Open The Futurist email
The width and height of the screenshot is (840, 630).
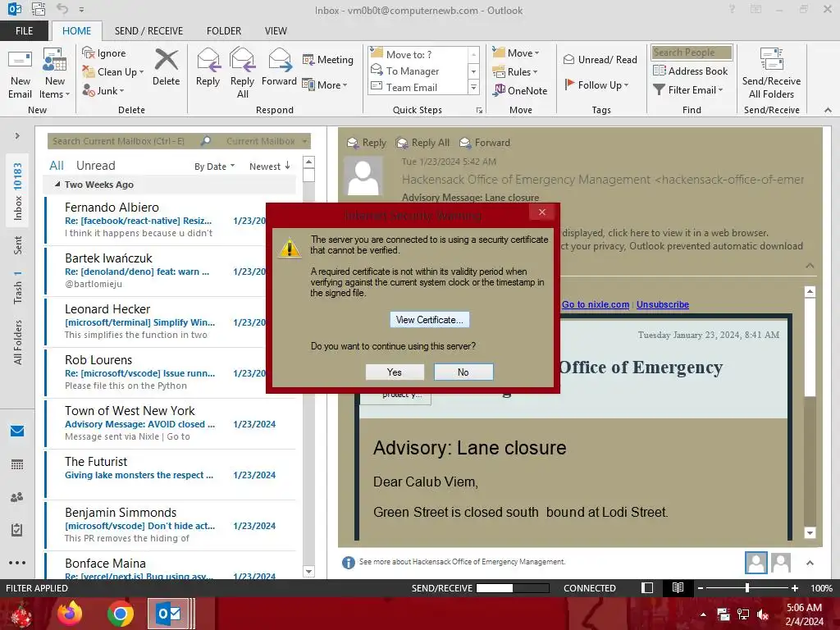click(x=171, y=474)
